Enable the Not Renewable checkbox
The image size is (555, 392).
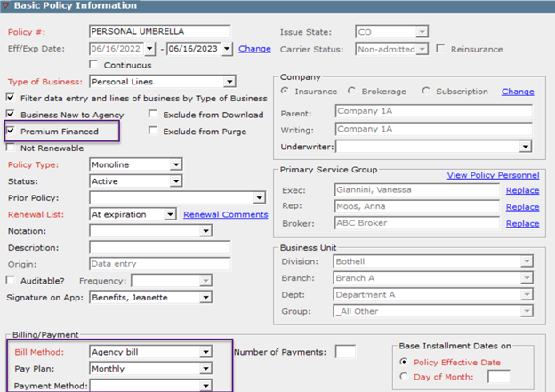(x=11, y=148)
